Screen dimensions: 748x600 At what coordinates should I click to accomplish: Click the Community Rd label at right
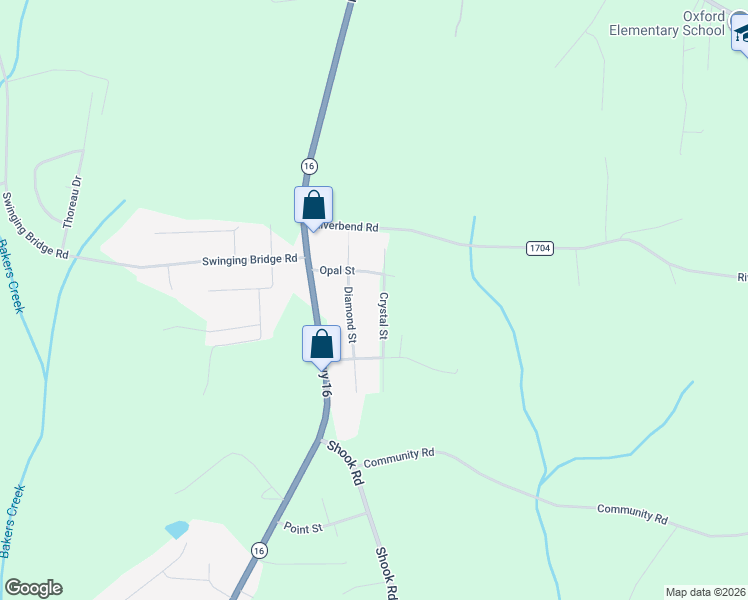pyautogui.click(x=632, y=514)
